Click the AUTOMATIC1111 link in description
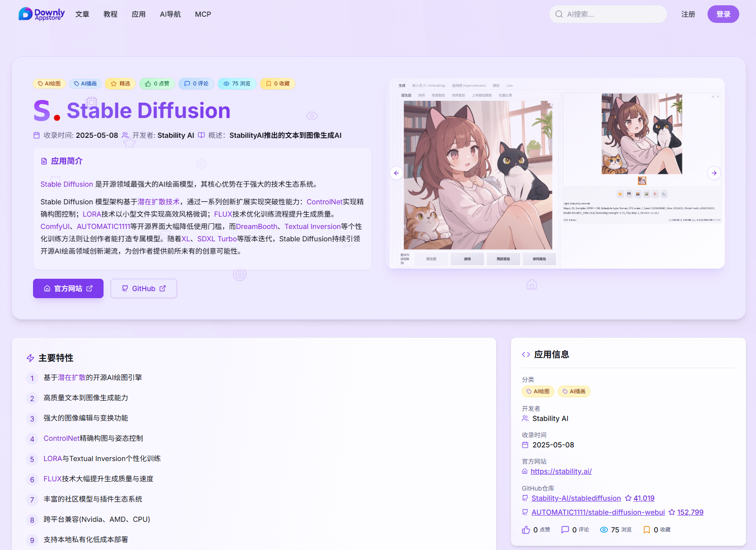 pos(104,226)
